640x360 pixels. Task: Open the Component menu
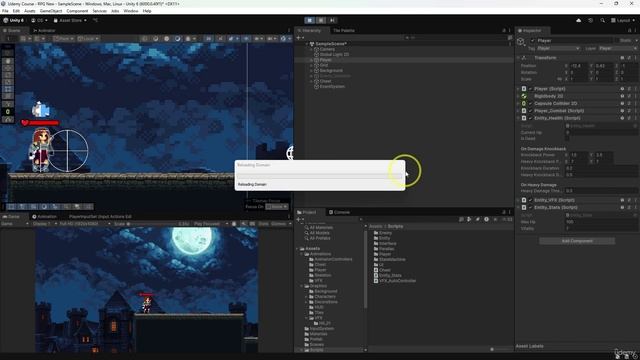coord(77,11)
